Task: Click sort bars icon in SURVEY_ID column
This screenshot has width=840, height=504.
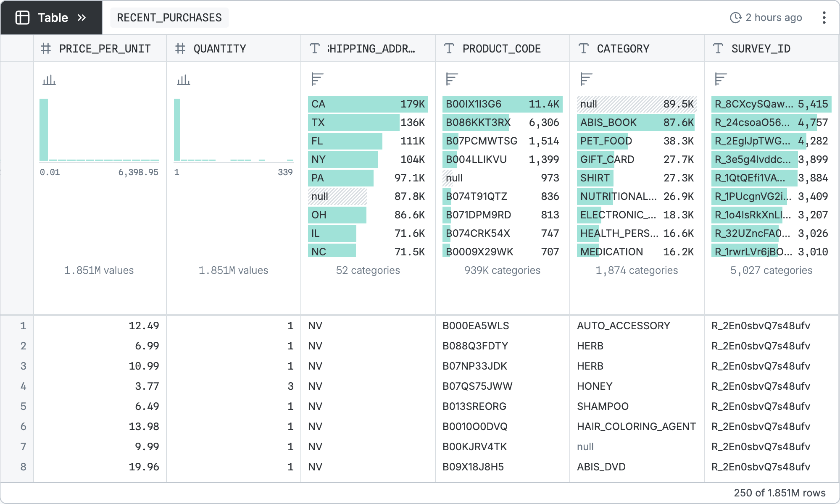Action: pyautogui.click(x=721, y=79)
